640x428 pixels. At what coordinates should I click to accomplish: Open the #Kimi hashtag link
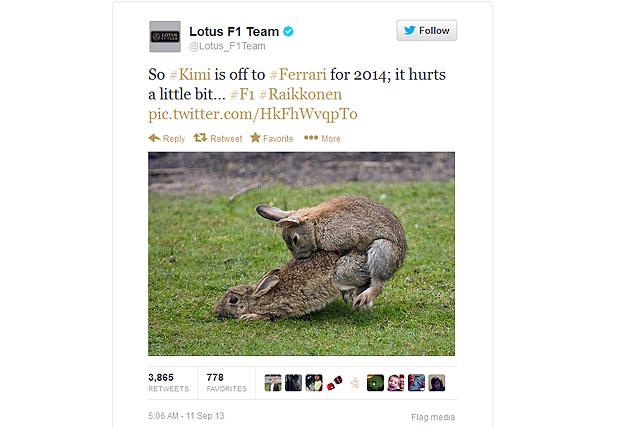(190, 75)
